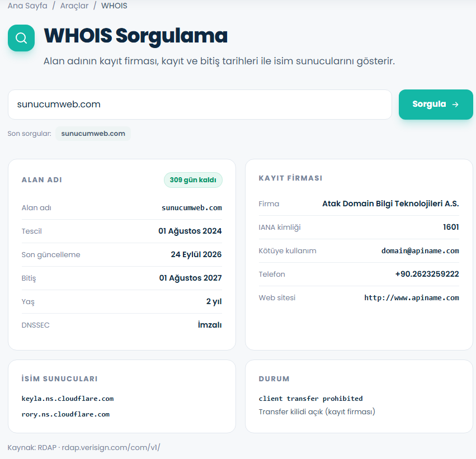Click the Sorgula query button
Screen dimensions: 476x459
pos(436,105)
